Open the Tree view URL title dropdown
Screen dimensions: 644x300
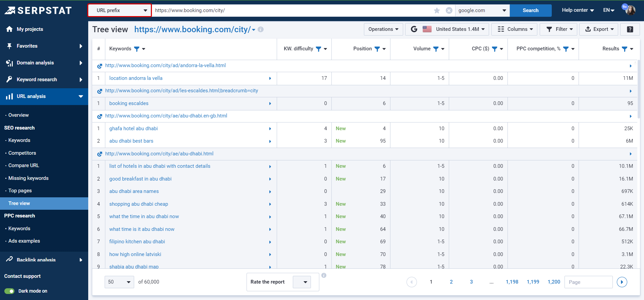[x=254, y=30]
